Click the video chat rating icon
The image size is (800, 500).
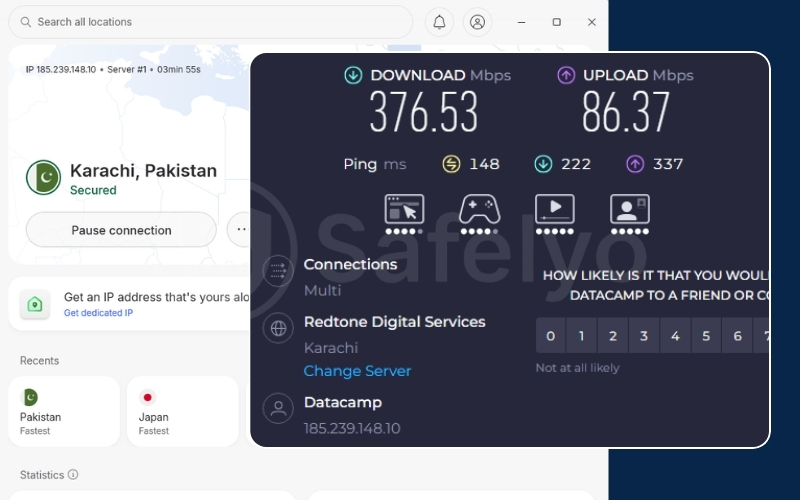(630, 209)
